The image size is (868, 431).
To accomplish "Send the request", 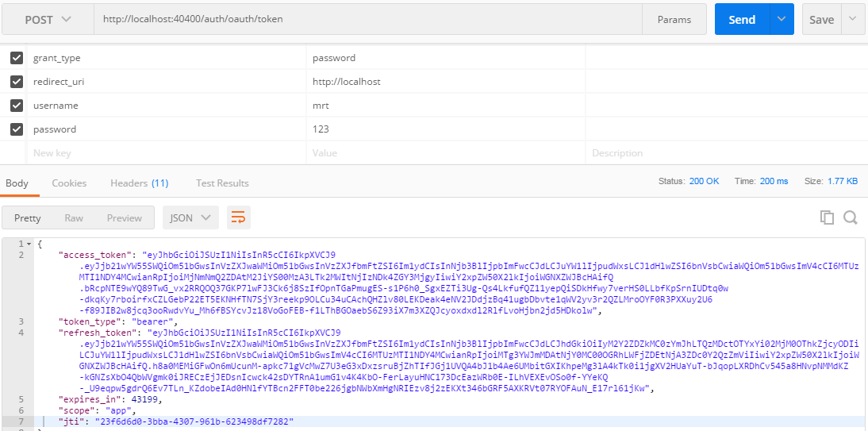I will 742,19.
